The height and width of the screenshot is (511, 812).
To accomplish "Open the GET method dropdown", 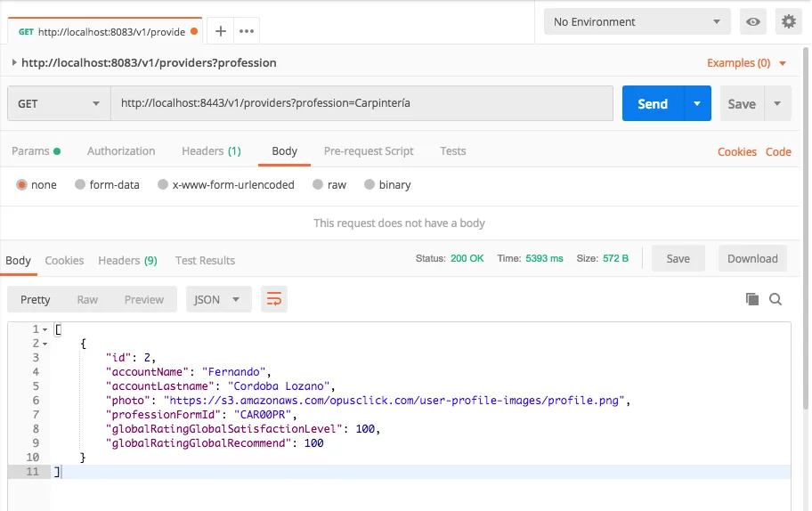I will tap(59, 103).
